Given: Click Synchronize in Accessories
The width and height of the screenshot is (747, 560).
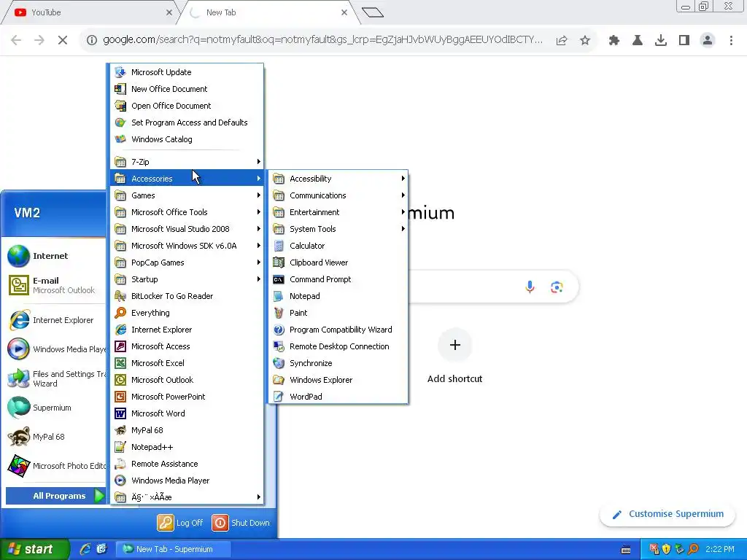Looking at the screenshot, I should pyautogui.click(x=338, y=363).
